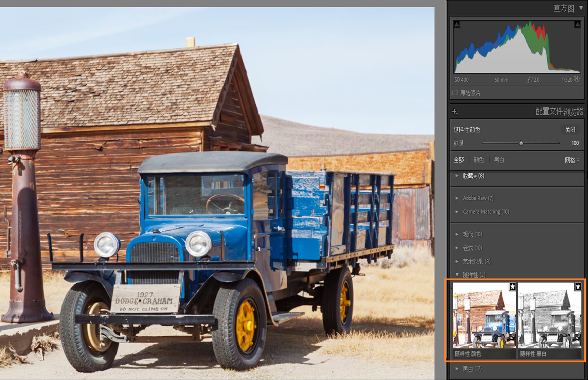This screenshot has height=380, width=588.
Task: Collapse the 直方图 panel
Action: coord(581,8)
